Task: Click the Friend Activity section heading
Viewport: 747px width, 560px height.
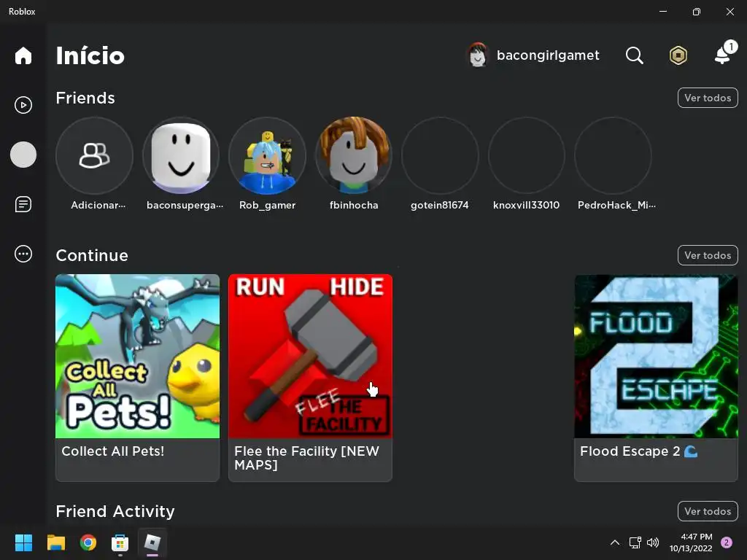Action: coord(115,511)
